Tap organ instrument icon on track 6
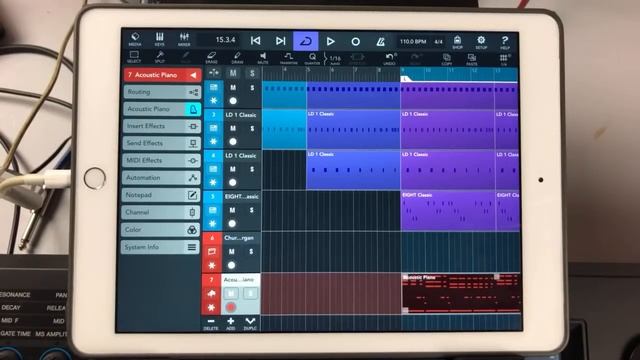 pyautogui.click(x=211, y=251)
